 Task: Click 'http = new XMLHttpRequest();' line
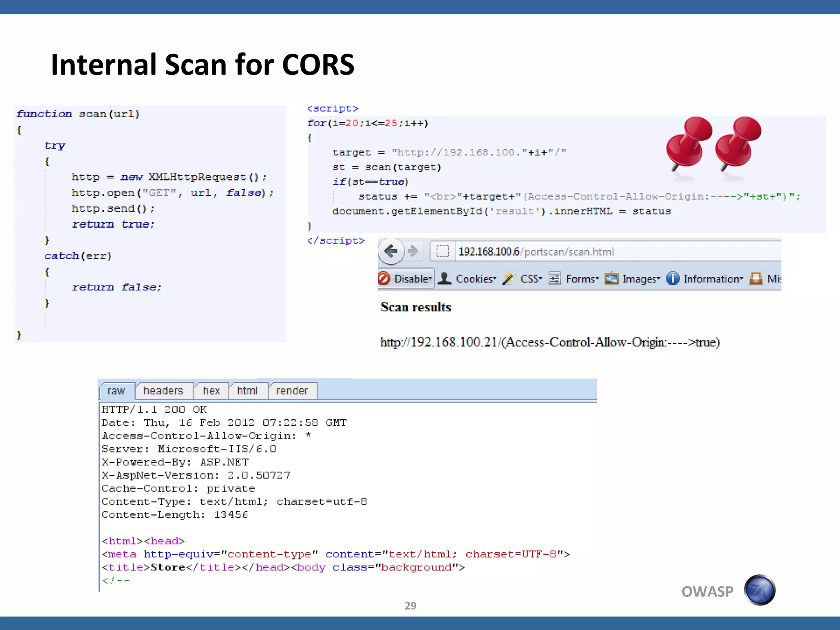click(x=169, y=177)
